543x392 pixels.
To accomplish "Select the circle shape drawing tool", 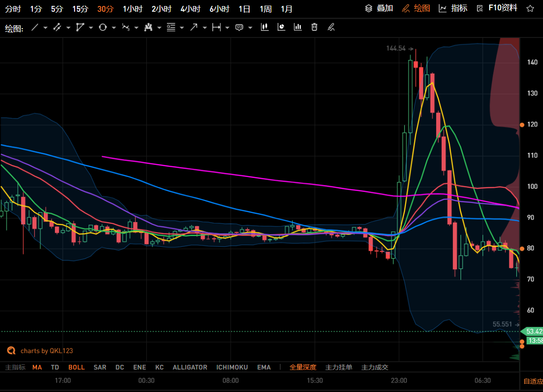I will 103,28.
